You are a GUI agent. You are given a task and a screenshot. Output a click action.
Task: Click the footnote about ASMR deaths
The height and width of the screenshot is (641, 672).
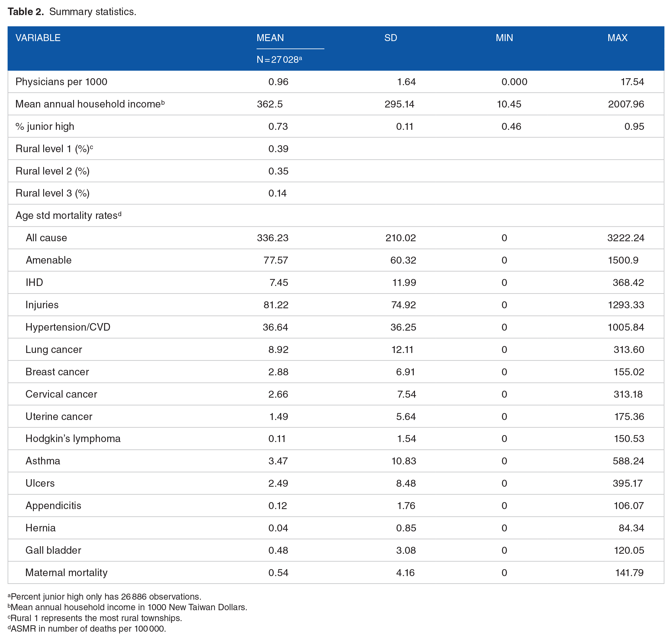[87, 629]
